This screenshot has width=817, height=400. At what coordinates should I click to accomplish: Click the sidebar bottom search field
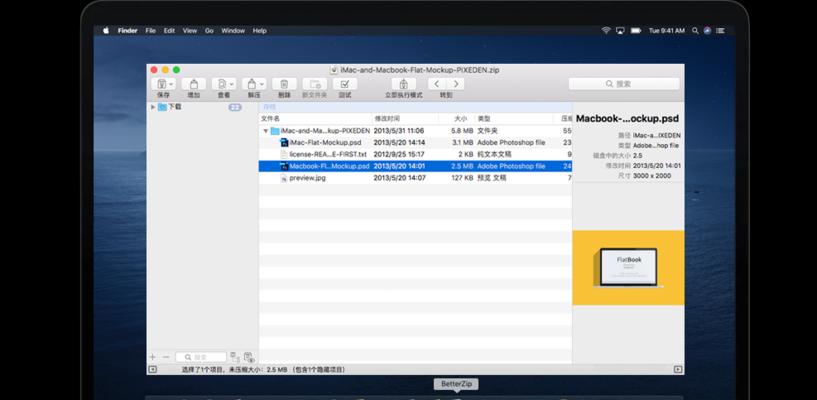pyautogui.click(x=201, y=357)
